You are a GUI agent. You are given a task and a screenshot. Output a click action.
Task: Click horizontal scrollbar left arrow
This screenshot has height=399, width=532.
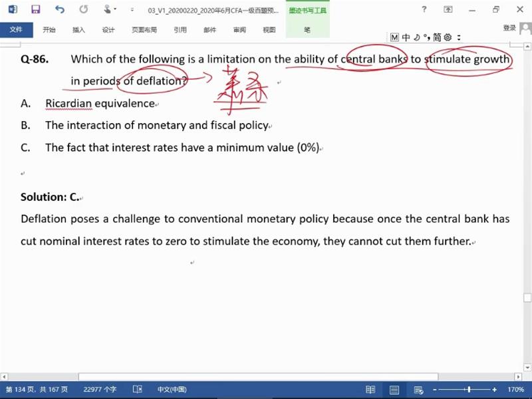tap(4, 376)
